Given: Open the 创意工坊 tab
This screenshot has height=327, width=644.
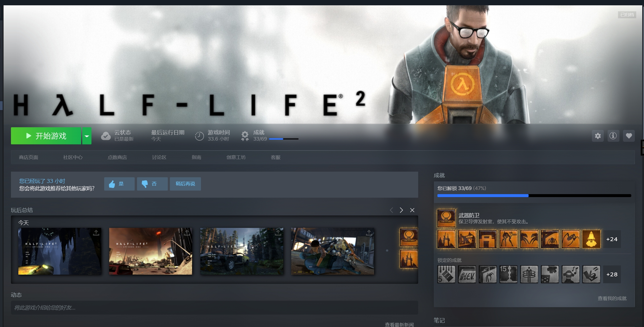Looking at the screenshot, I should (x=236, y=157).
